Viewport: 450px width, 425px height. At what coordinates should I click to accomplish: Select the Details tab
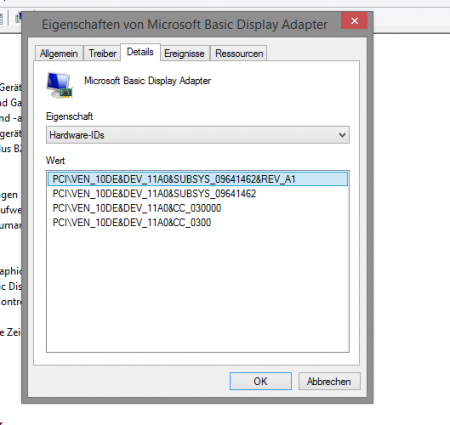140,52
